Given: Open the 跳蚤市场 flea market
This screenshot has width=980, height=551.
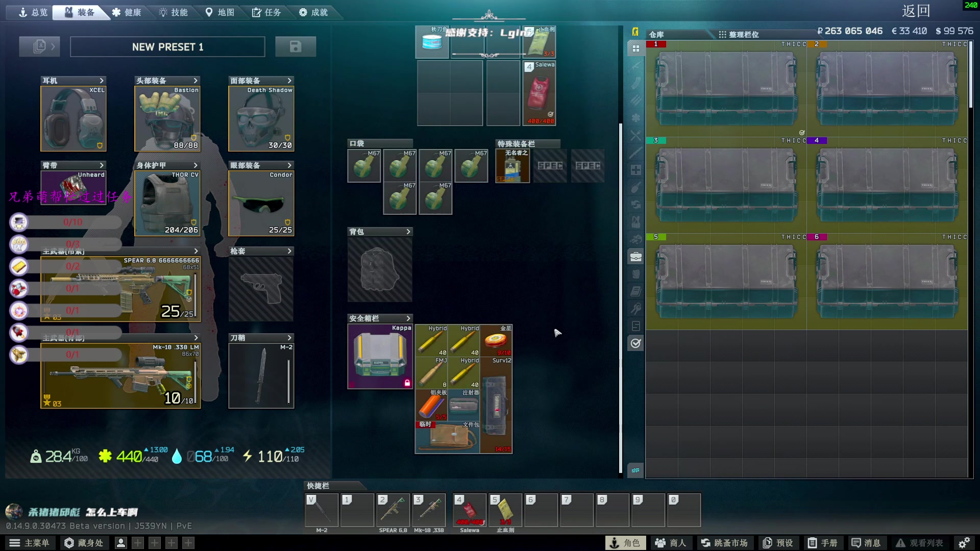Looking at the screenshot, I should tap(724, 543).
